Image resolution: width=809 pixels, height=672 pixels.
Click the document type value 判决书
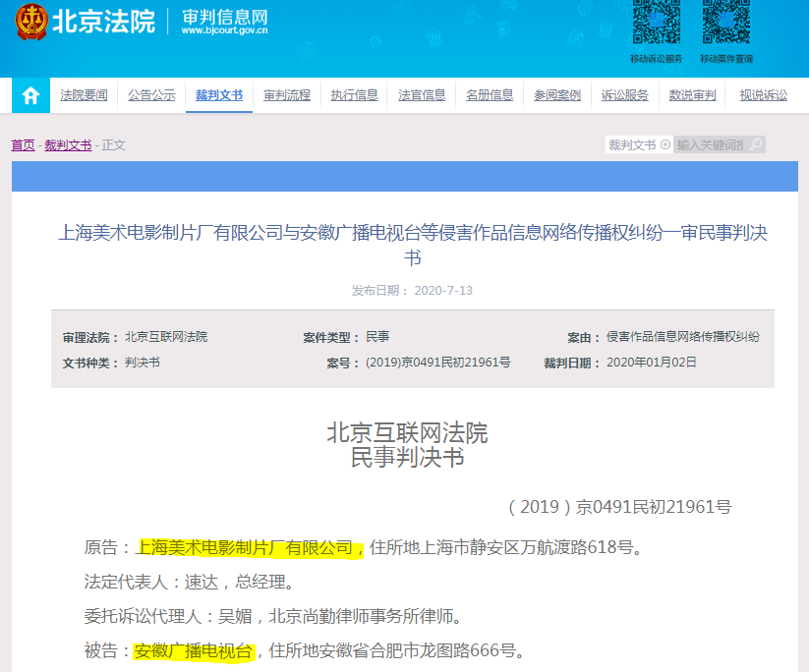143,363
